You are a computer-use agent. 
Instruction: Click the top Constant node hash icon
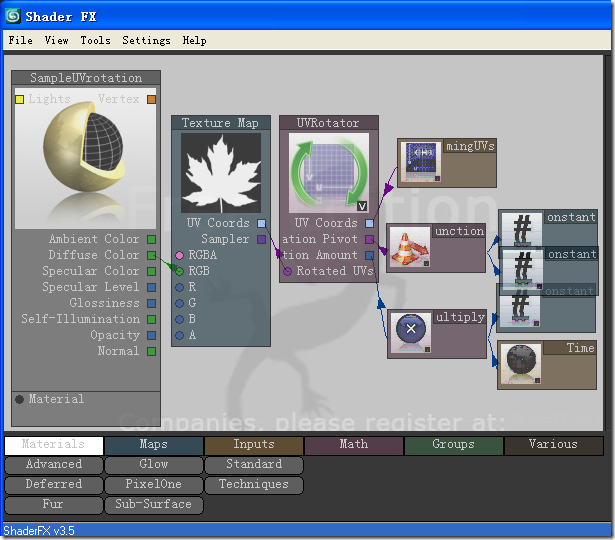point(522,229)
